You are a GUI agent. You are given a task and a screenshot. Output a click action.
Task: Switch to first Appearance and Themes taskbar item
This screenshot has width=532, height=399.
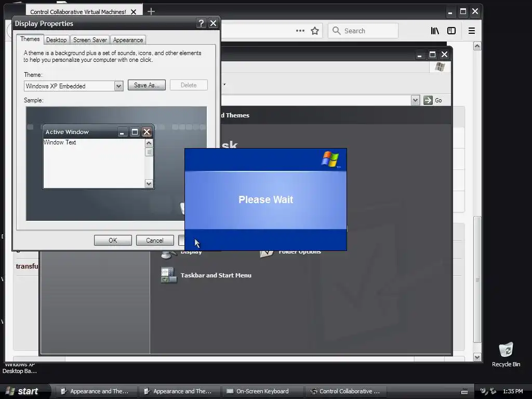tap(95, 391)
